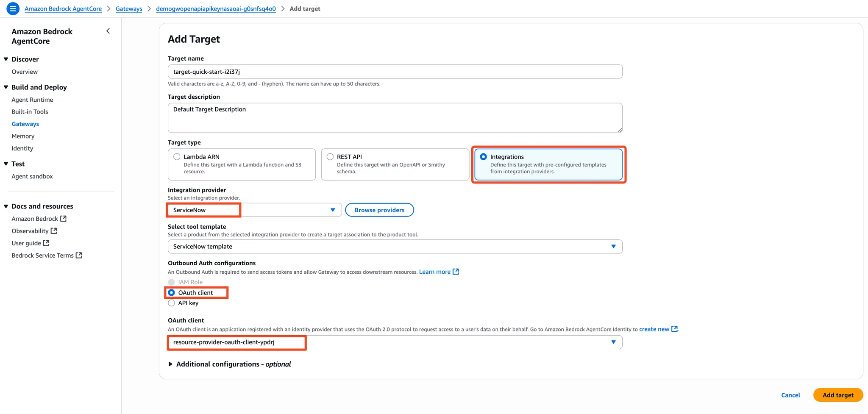
Task: Click the external link icon after create new
Action: [674, 329]
